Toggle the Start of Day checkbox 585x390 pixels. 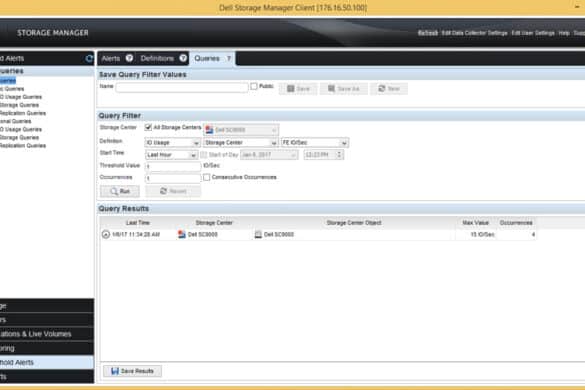[204, 155]
